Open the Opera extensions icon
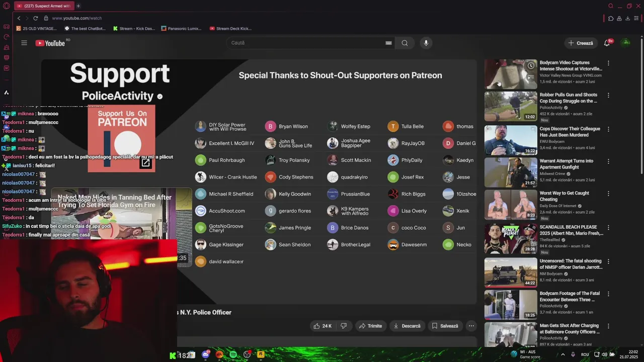This screenshot has height=362, width=644. click(611, 18)
